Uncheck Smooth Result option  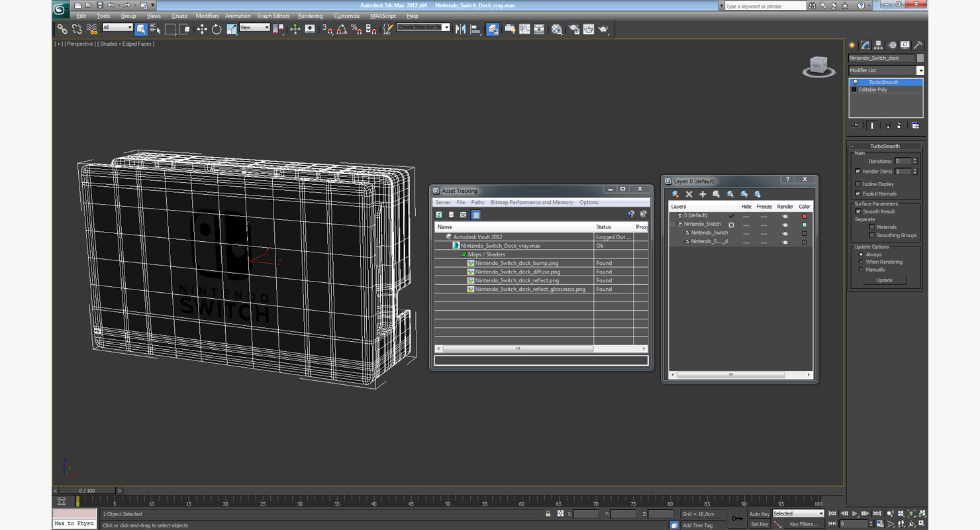pyautogui.click(x=859, y=211)
